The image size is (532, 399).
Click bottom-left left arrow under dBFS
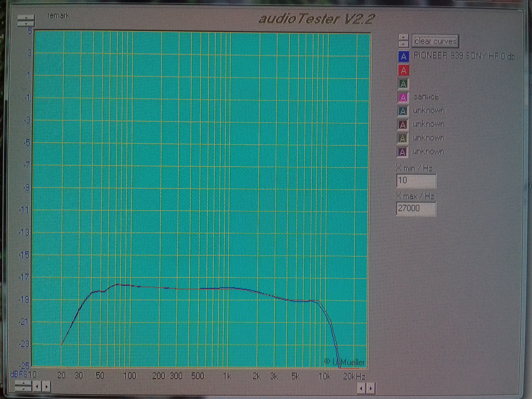[37, 387]
